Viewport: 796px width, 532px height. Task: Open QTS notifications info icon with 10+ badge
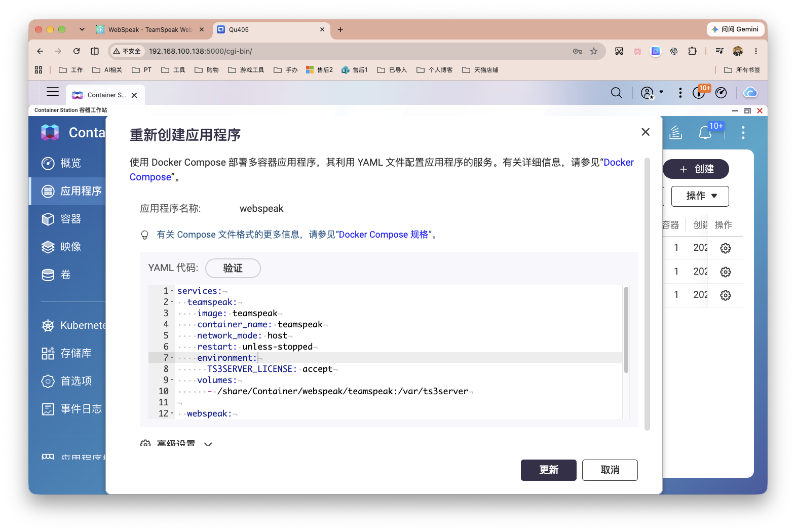pyautogui.click(x=699, y=93)
